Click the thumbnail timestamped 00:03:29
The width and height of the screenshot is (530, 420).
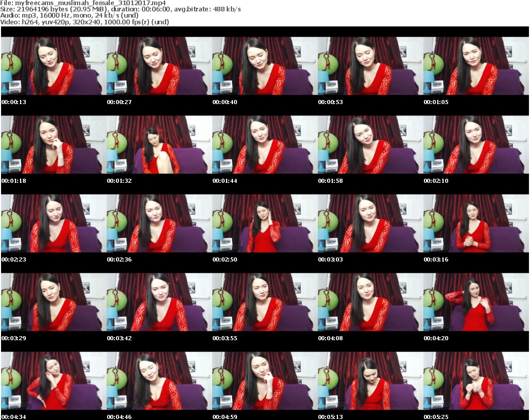click(54, 302)
